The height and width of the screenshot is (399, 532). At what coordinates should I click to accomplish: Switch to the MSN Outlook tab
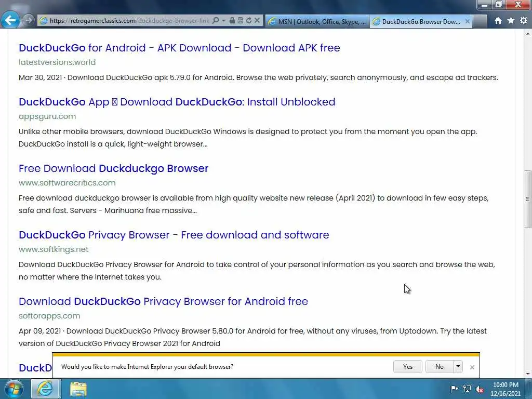coord(317,21)
